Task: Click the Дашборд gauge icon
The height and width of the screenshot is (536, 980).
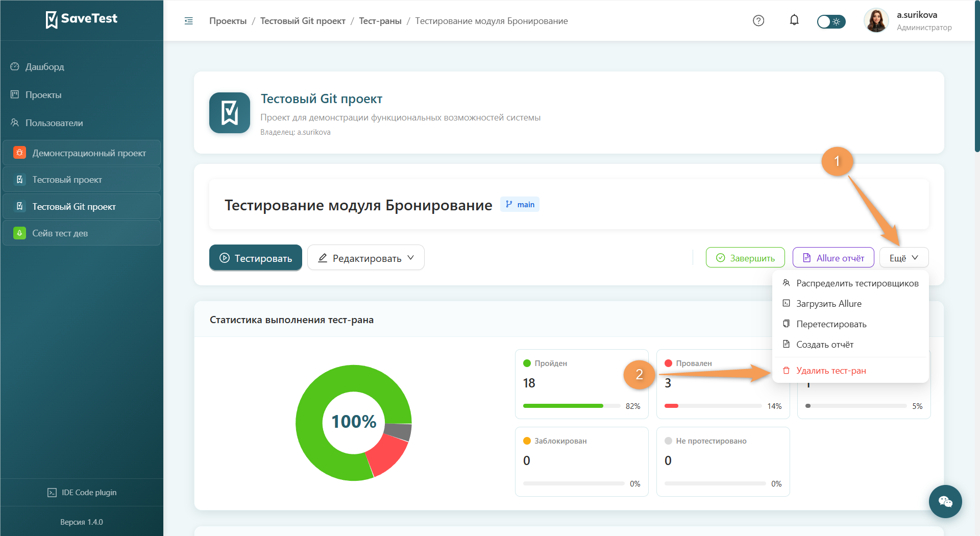Action: (15, 66)
